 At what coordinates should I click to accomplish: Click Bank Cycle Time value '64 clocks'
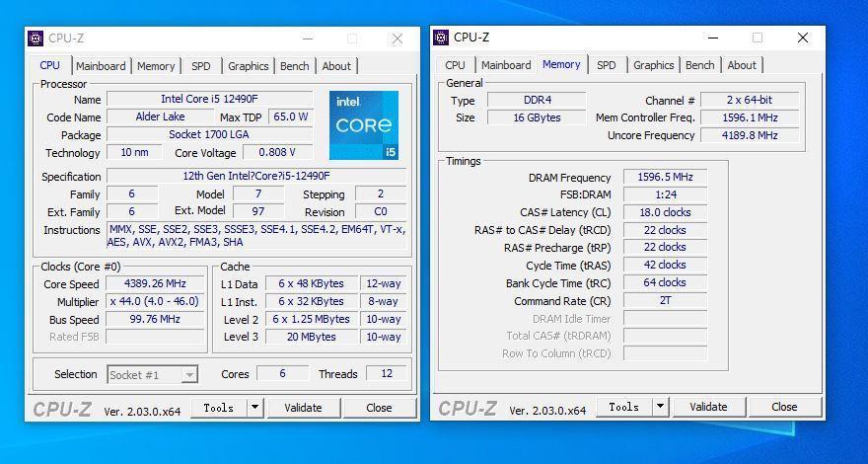point(665,282)
